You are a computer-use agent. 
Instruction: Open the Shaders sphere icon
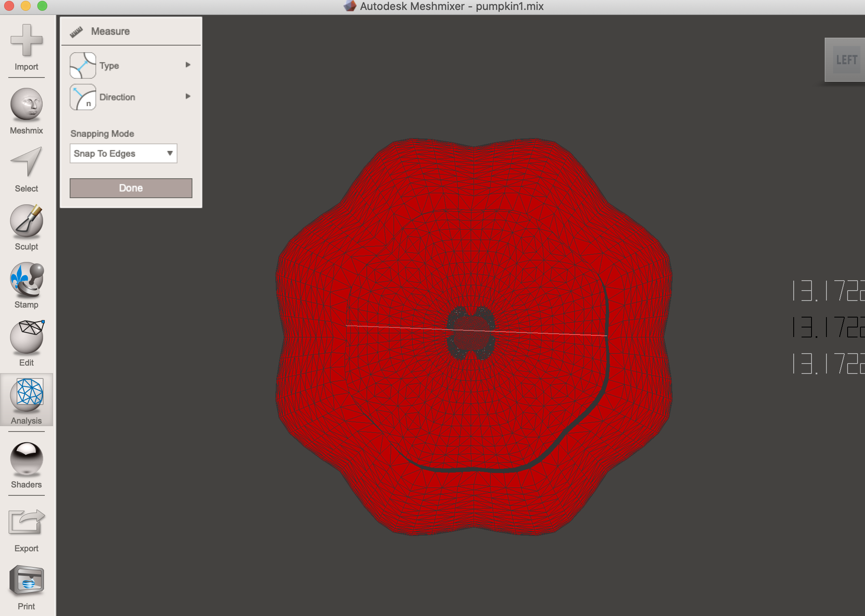(x=26, y=459)
